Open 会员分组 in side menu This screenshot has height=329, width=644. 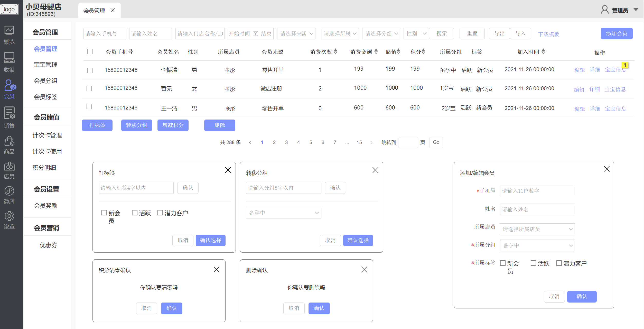pyautogui.click(x=45, y=81)
